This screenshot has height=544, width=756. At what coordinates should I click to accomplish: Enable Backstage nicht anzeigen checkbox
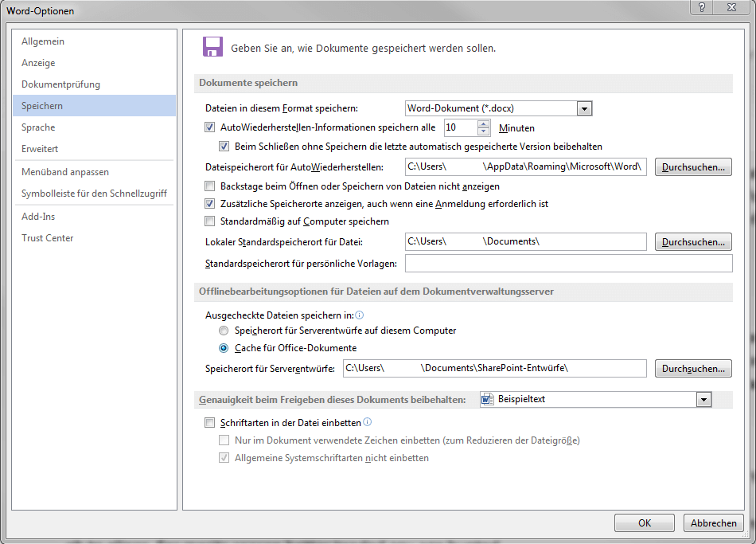tap(210, 186)
